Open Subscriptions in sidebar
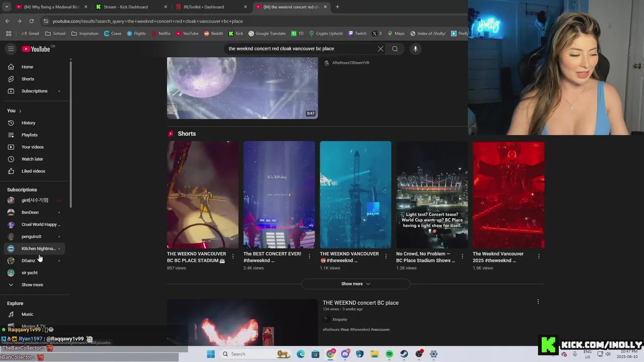 [x=35, y=91]
